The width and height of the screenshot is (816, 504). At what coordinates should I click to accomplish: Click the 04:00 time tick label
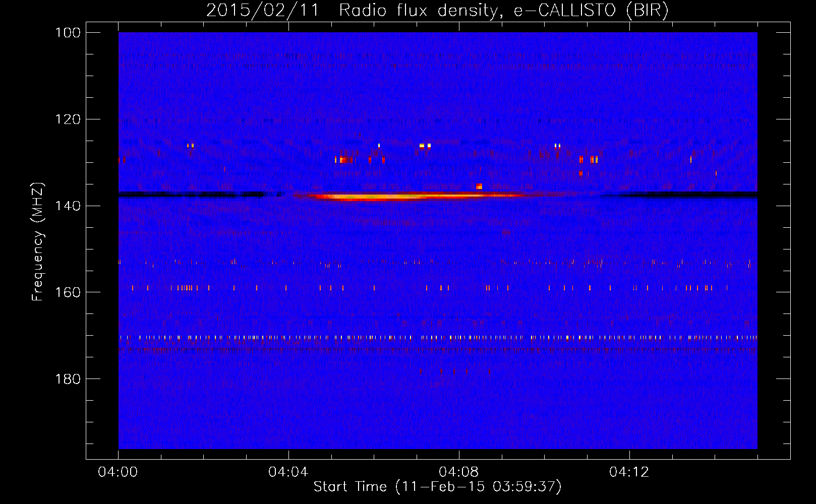pyautogui.click(x=118, y=472)
